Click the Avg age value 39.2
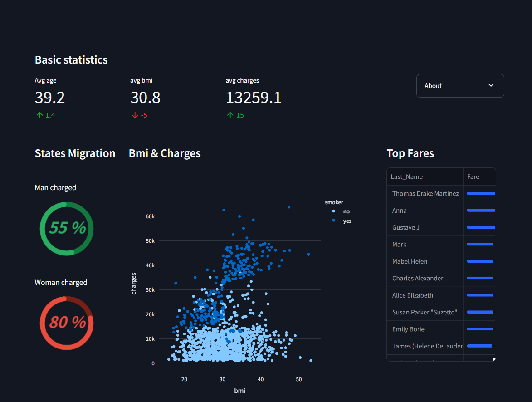The height and width of the screenshot is (402, 532). coord(50,98)
